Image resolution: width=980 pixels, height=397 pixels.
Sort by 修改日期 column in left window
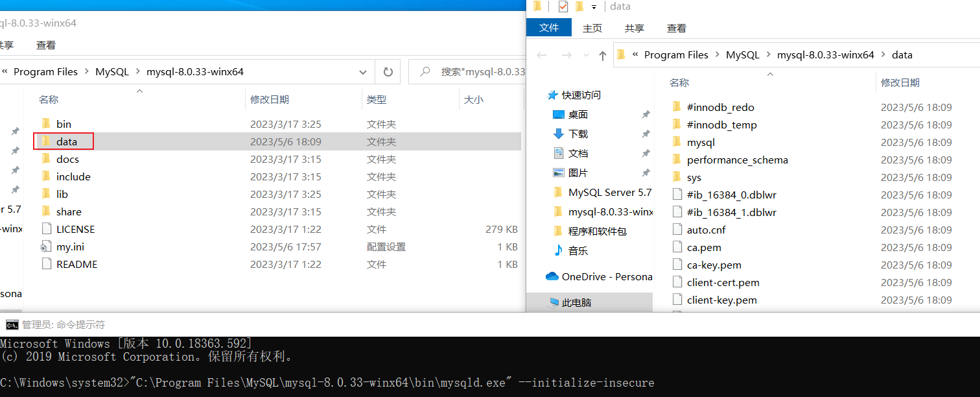[270, 99]
